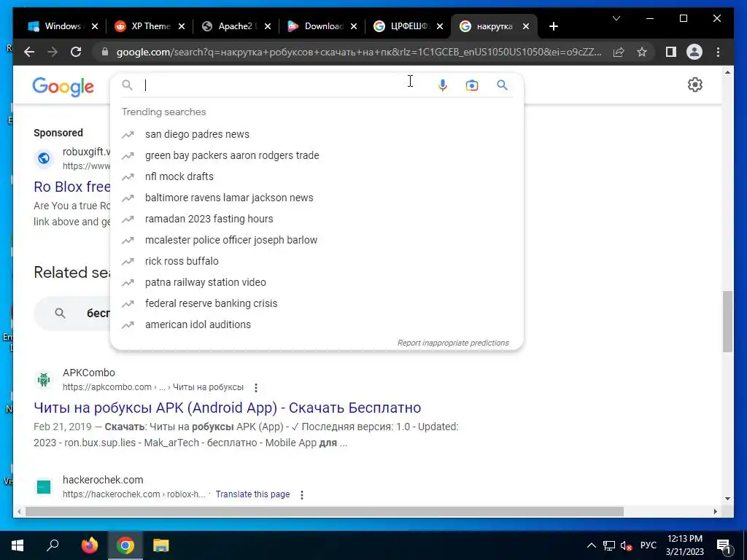Viewport: 747px width, 560px height.
Task: Click Chrome icon in taskbar
Action: point(125,545)
